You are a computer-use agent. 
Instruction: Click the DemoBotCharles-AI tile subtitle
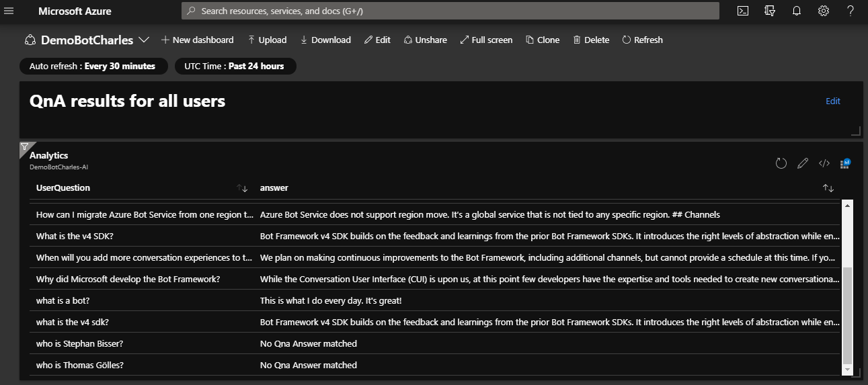coord(58,167)
